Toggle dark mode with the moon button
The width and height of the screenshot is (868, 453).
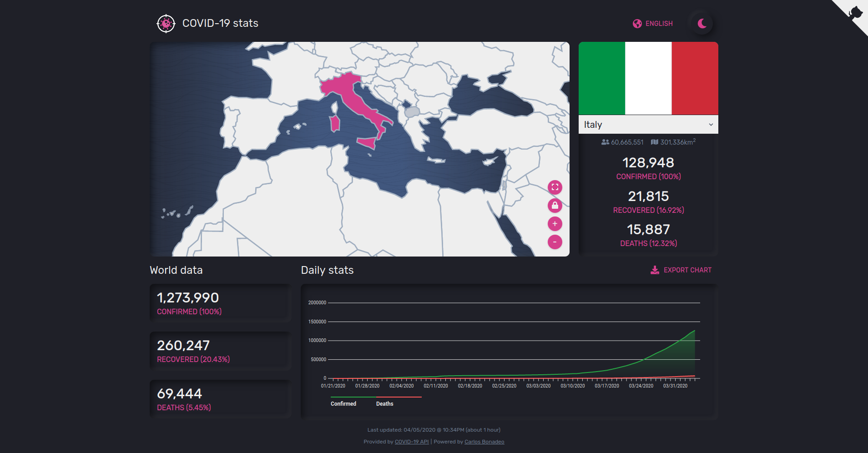pyautogui.click(x=701, y=24)
